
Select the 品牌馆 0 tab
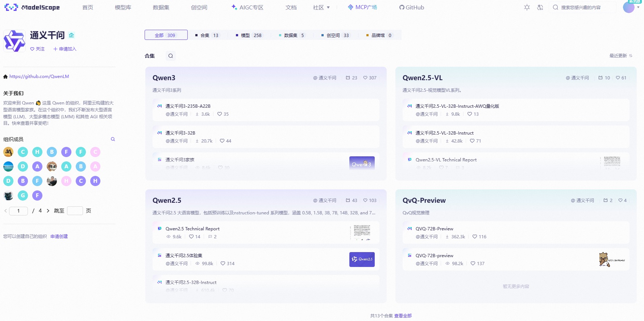379,35
